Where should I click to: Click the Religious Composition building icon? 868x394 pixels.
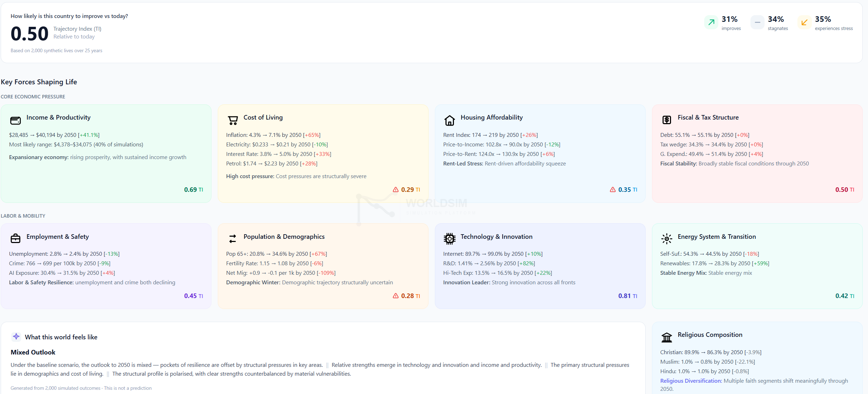click(x=666, y=338)
